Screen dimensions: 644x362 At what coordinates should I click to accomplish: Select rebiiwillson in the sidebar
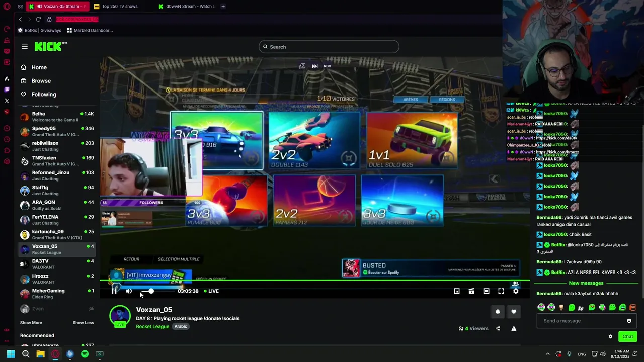57,146
